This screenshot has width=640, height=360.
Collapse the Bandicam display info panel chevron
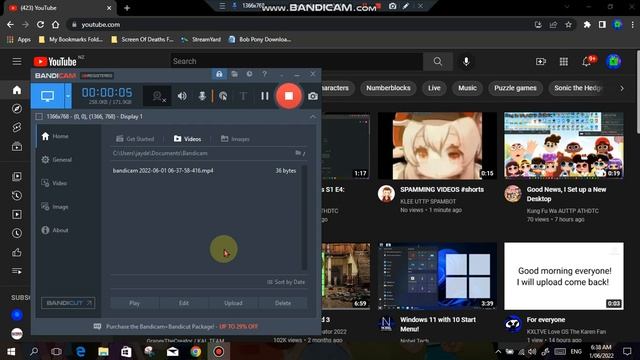pos(313,117)
